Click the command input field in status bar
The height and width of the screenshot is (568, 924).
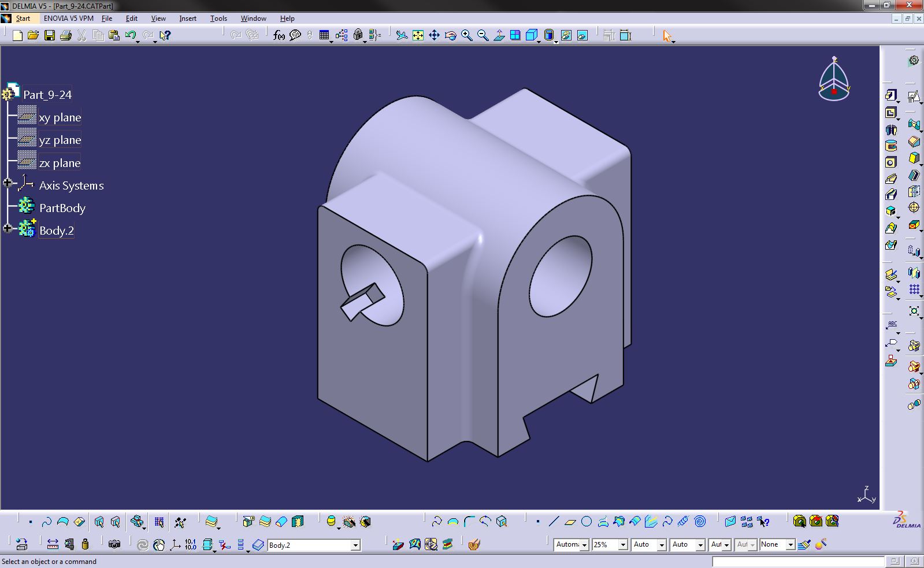798,562
